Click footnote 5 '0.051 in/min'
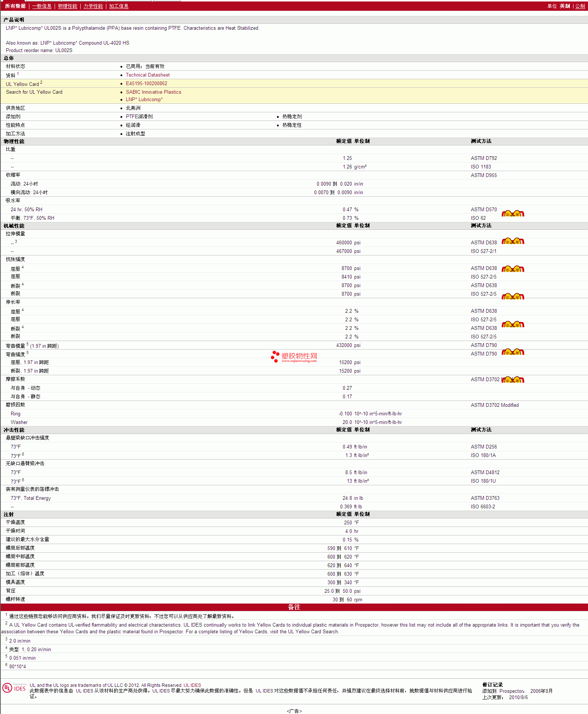The height and width of the screenshot is (714, 588). click(x=22, y=658)
